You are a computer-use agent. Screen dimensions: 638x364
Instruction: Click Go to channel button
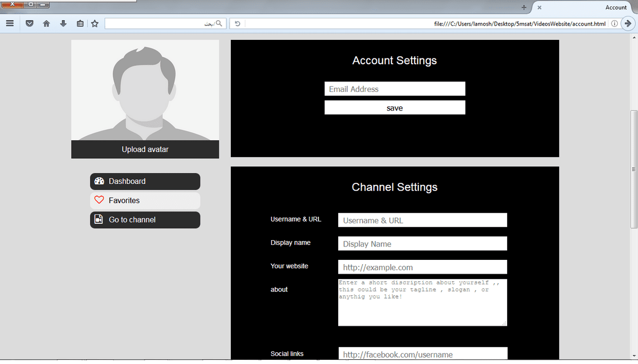[145, 219]
